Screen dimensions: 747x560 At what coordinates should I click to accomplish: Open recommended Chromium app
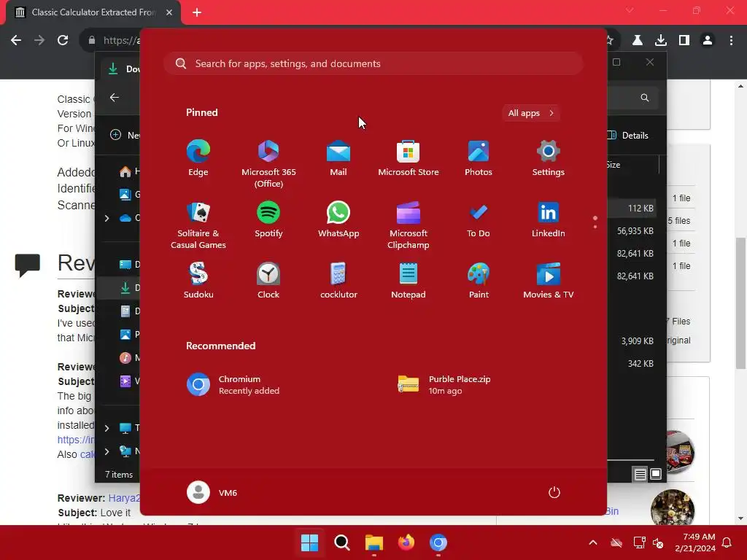(x=233, y=385)
